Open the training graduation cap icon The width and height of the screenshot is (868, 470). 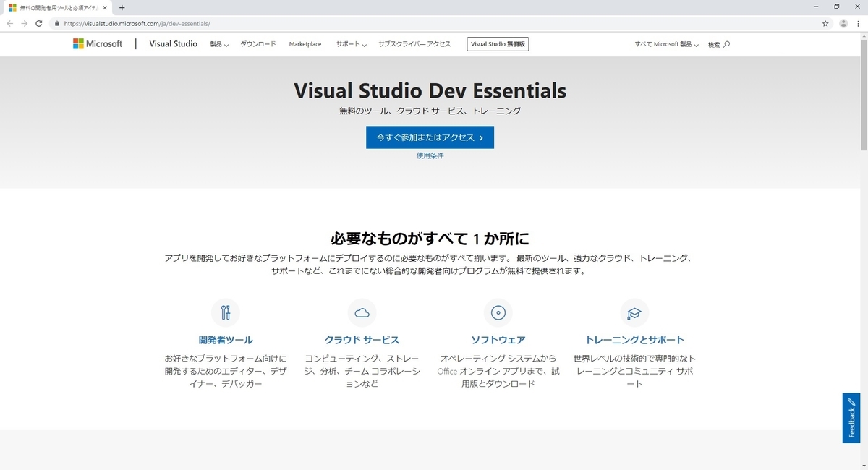[x=634, y=313]
